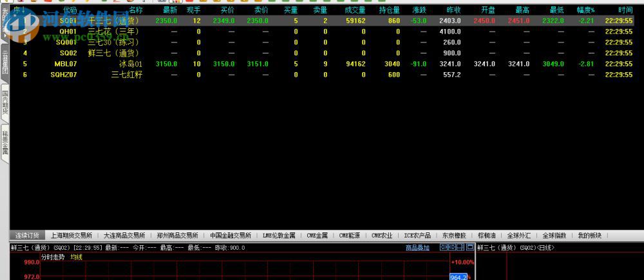The image size is (644, 280).
Task: Sort by the 昨收 column header
Action: point(453,10)
